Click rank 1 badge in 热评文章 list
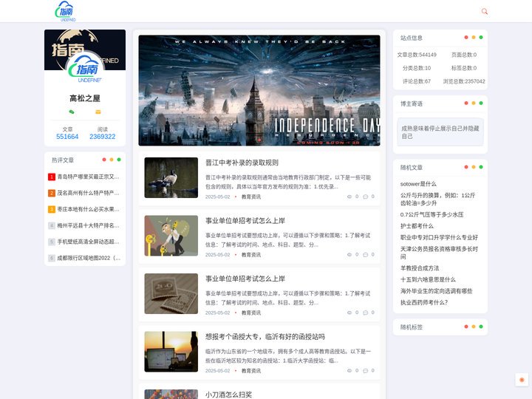 [x=52, y=177]
